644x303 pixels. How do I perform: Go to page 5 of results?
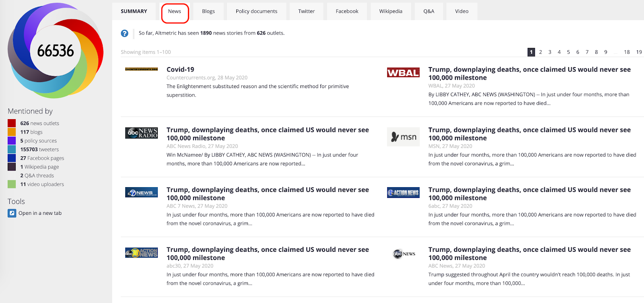[568, 52]
